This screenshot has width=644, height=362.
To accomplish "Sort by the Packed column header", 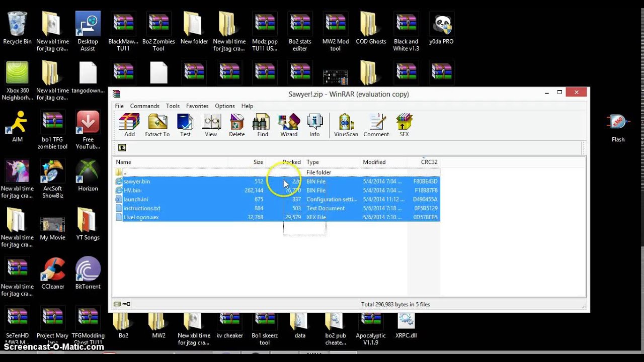I will (285, 162).
